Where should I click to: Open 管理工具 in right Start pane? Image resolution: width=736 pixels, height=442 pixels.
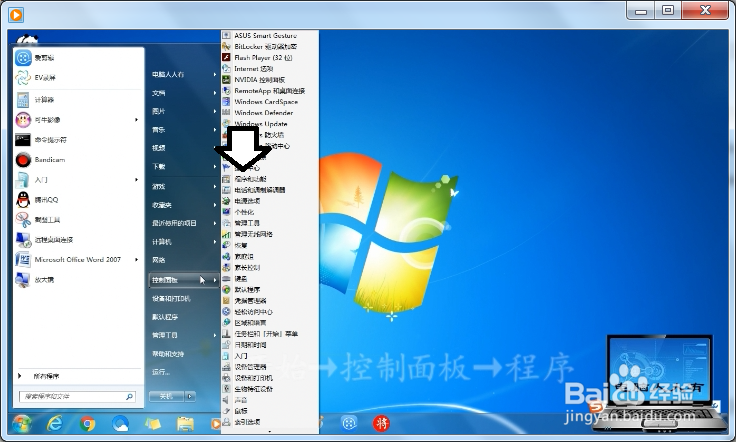point(165,335)
